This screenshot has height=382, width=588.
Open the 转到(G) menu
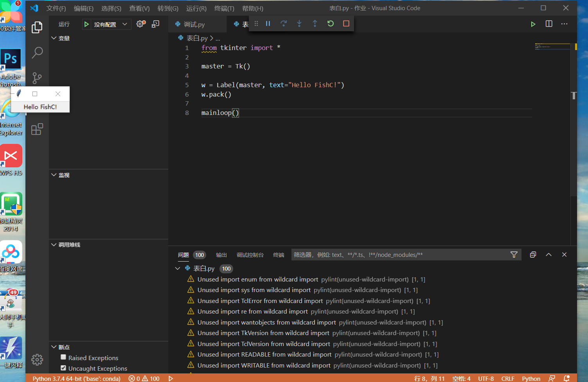point(168,8)
